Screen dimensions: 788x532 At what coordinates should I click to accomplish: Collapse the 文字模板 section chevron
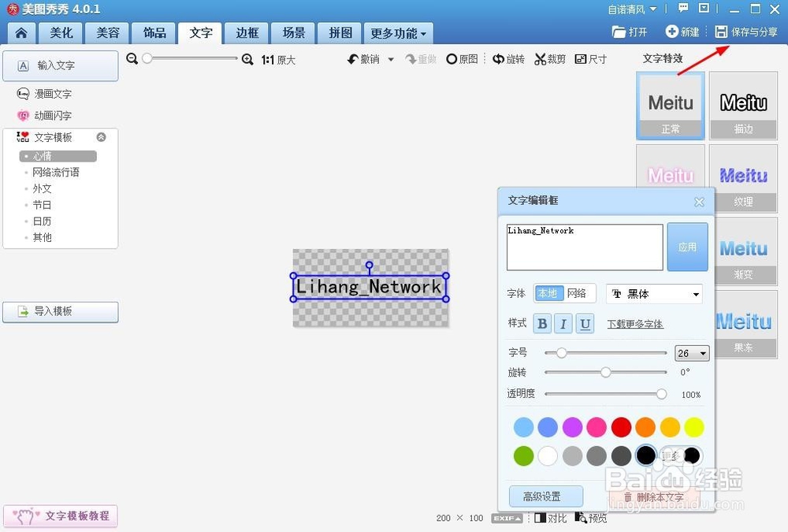pos(101,137)
